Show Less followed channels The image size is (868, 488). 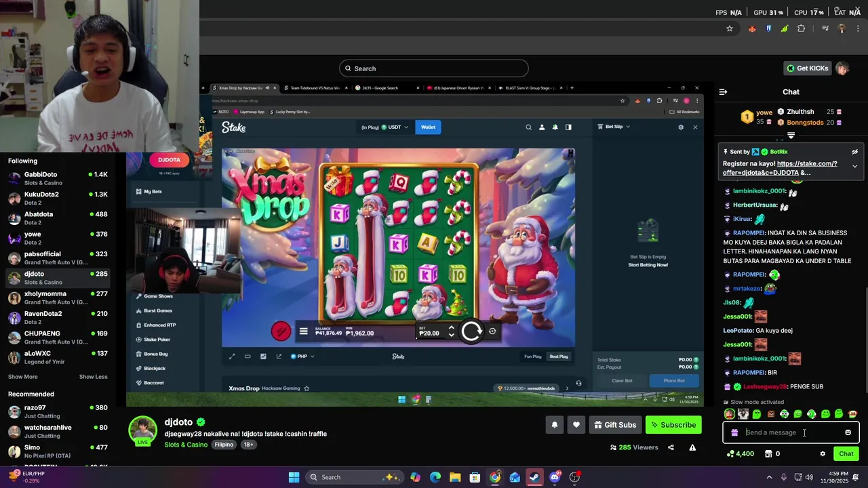coord(93,377)
